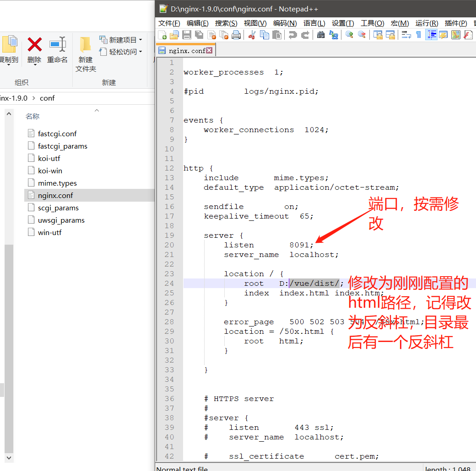This screenshot has width=476, height=471.
Task: Open the 文件(F) menu
Action: pos(169,23)
